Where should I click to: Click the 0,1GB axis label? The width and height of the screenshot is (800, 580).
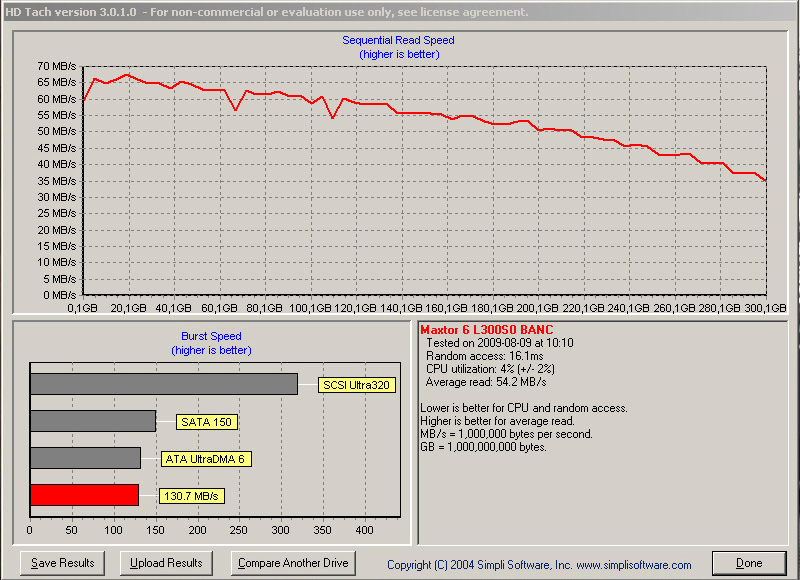point(83,308)
